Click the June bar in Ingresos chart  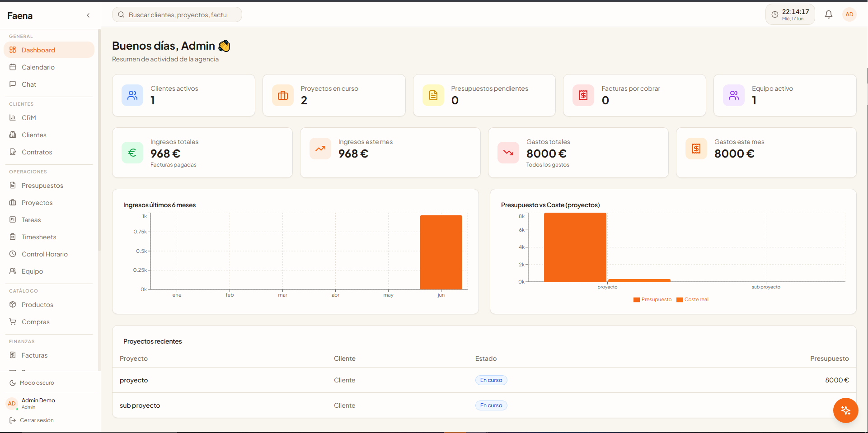point(441,252)
